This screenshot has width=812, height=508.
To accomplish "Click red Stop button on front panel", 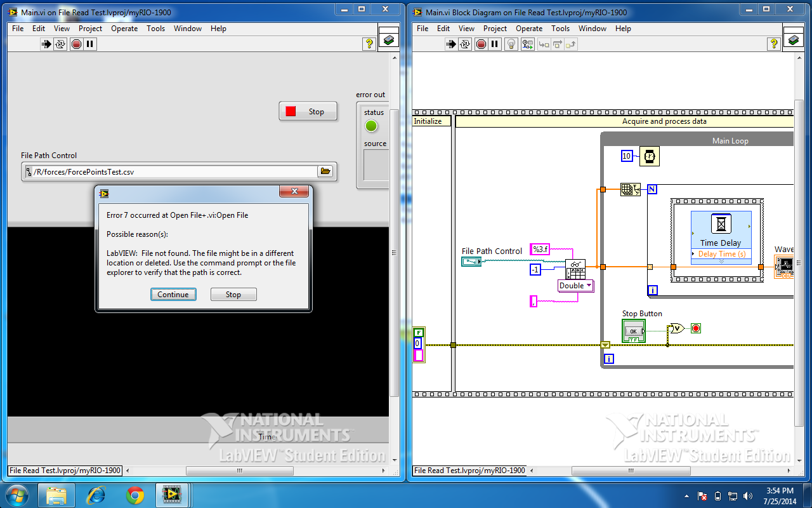I will (308, 111).
